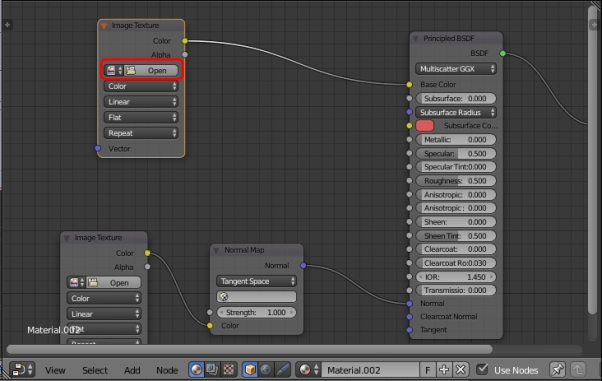Open the Node menu
The image size is (602, 381).
click(x=167, y=370)
